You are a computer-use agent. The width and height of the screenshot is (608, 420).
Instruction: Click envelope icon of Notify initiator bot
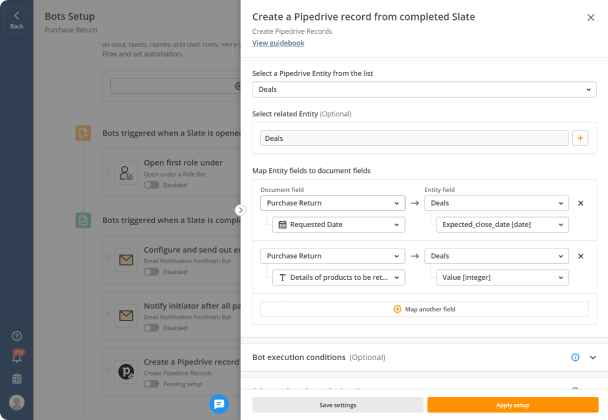point(126,316)
